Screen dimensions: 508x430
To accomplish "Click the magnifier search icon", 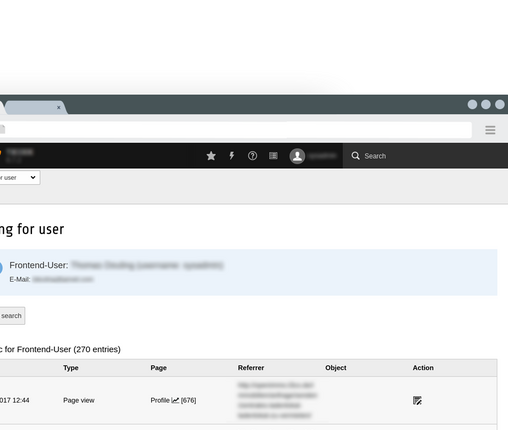I will (356, 156).
